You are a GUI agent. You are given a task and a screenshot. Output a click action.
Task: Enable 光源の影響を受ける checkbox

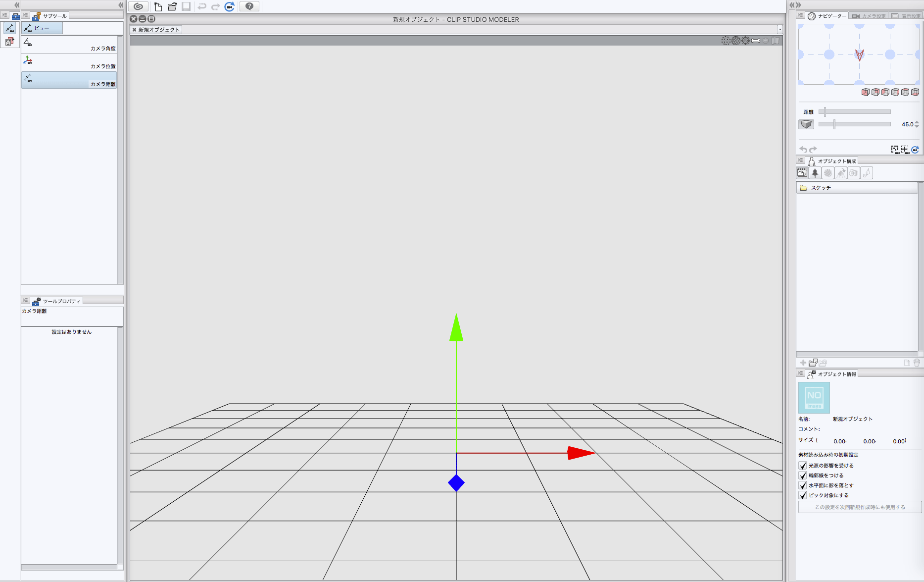click(x=802, y=466)
